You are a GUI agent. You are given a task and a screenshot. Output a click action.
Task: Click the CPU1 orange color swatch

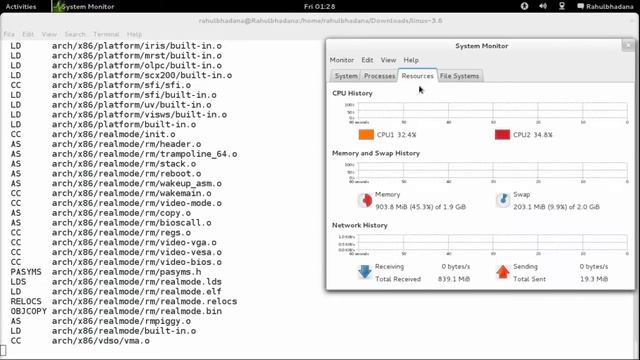coord(366,135)
